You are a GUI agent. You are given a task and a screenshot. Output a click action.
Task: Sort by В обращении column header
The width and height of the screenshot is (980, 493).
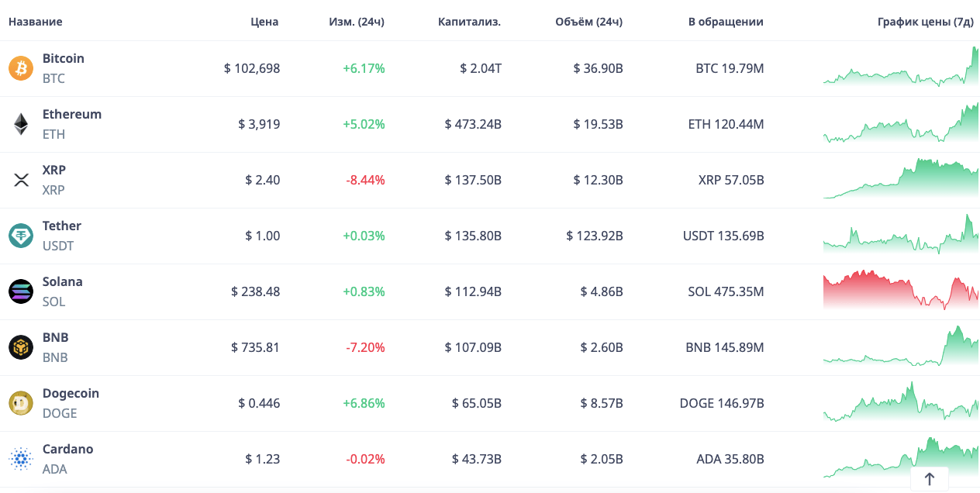coord(726,22)
